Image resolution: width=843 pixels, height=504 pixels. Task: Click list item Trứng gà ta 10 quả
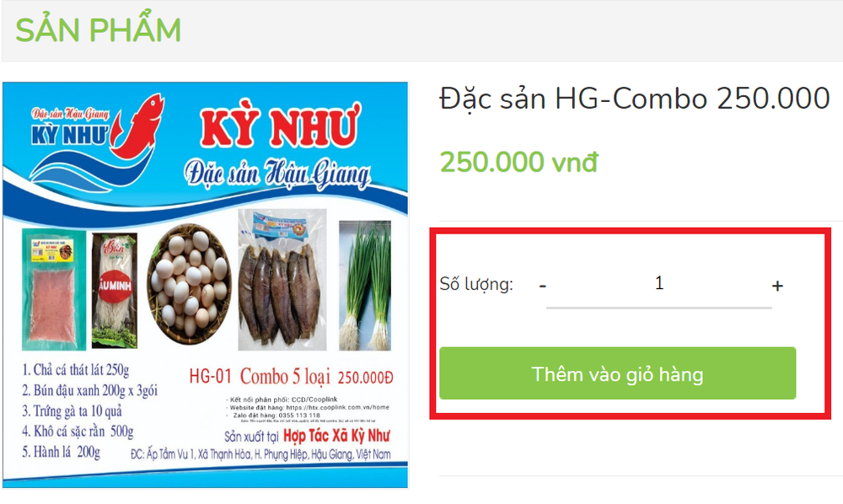point(72,411)
